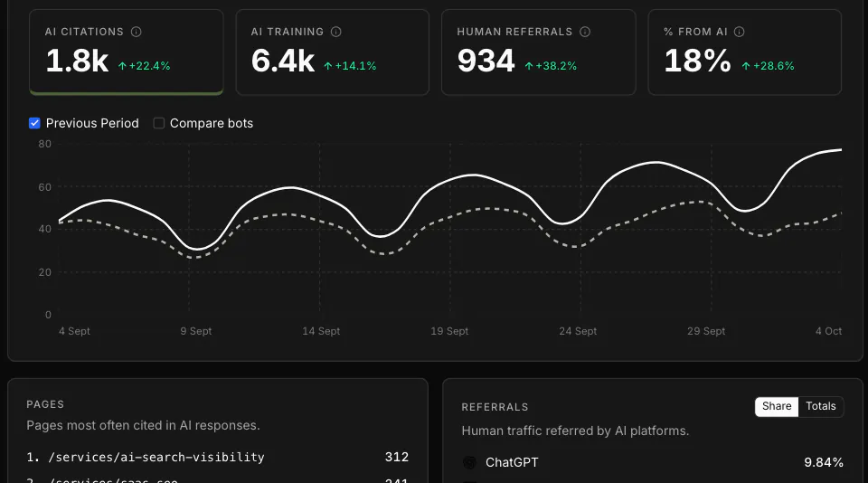The width and height of the screenshot is (868, 483).
Task: Click the 14 Sept axis label
Action: [321, 331]
